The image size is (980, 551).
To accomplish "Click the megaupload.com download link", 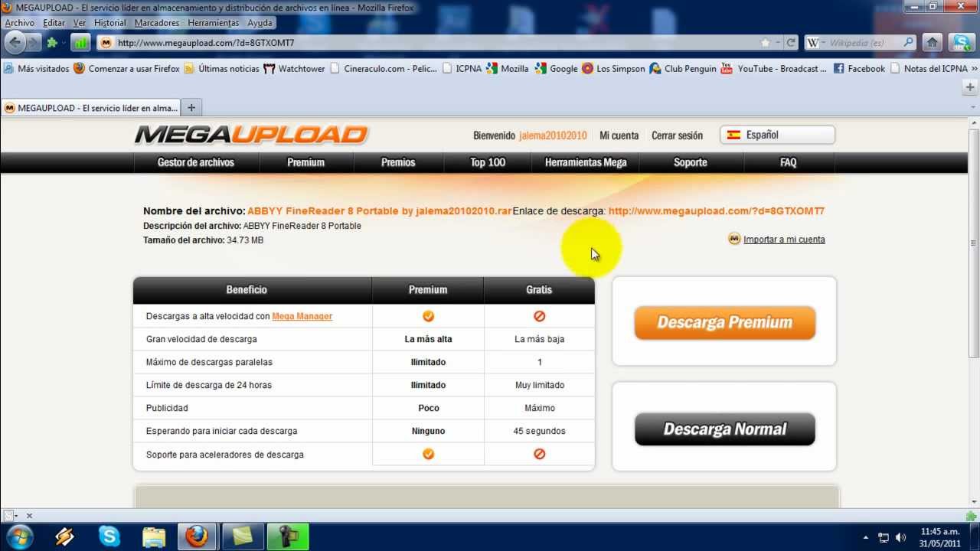I will [x=716, y=211].
